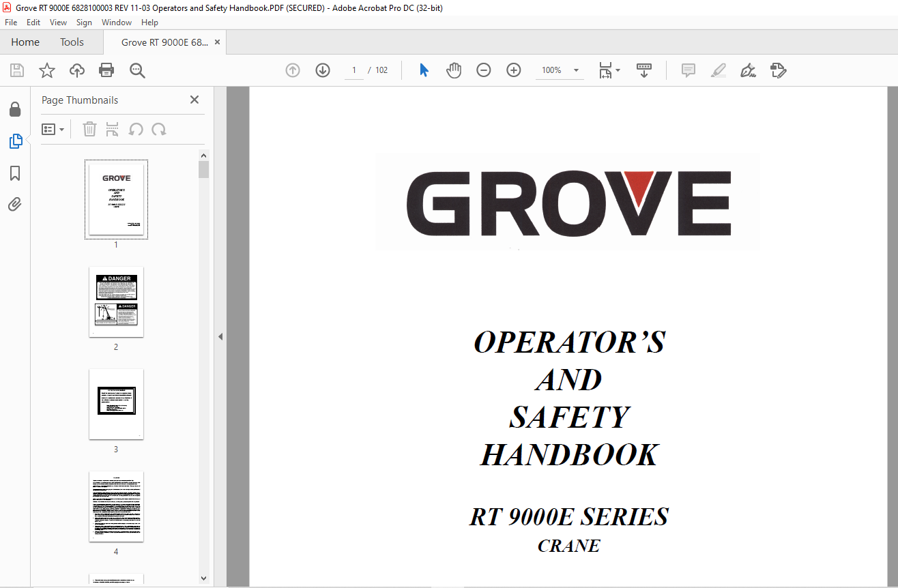Click the Delete pages trash icon
The width and height of the screenshot is (898, 588).
click(89, 129)
